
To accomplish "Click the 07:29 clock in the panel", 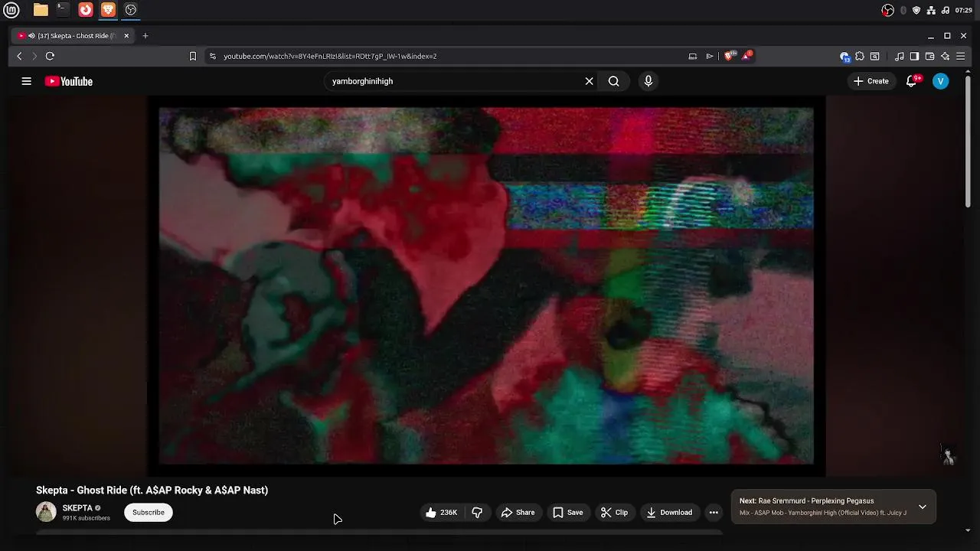I will tap(964, 10).
